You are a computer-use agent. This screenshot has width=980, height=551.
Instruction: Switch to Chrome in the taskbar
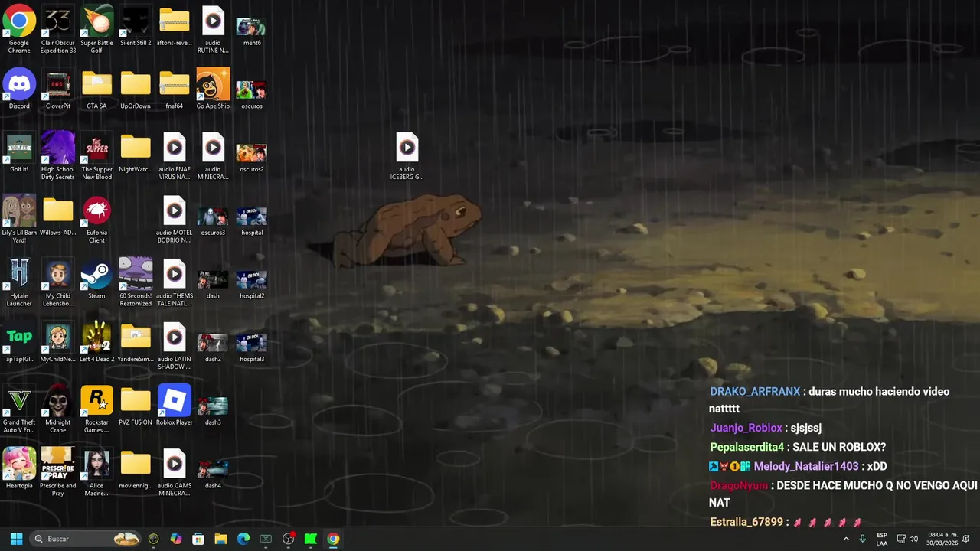(x=333, y=539)
